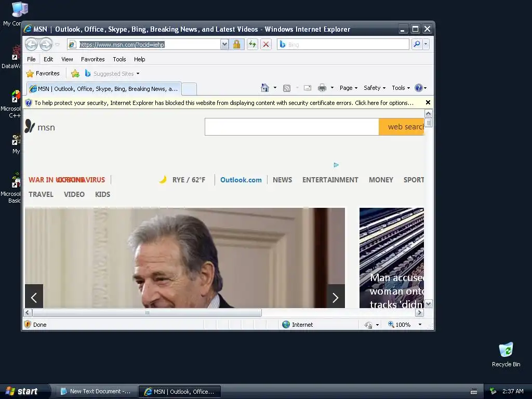
Task: Open the Edit menu
Action: tap(48, 59)
